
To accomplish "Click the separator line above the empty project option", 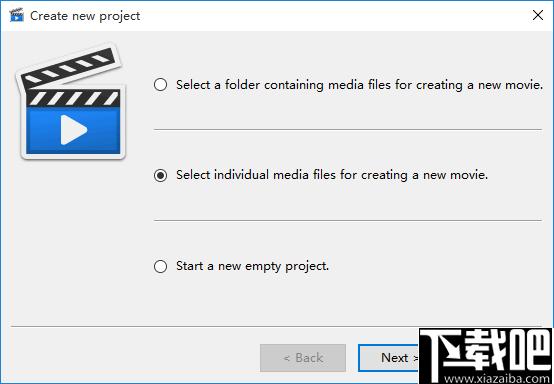I will (x=348, y=220).
